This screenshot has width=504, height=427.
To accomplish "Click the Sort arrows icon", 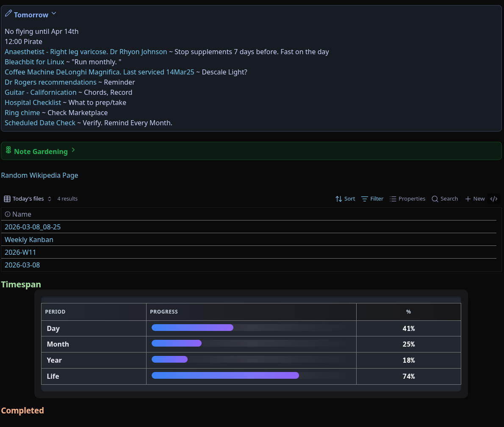I will (339, 199).
